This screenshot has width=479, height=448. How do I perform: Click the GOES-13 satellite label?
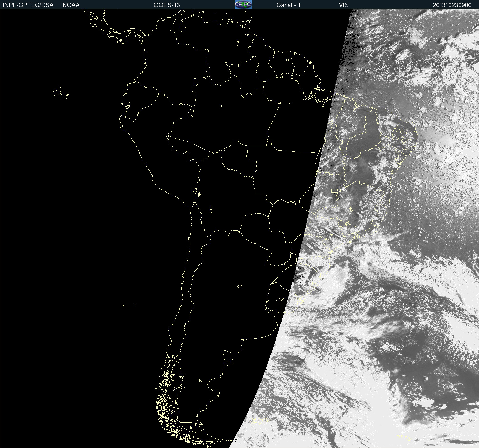point(167,5)
